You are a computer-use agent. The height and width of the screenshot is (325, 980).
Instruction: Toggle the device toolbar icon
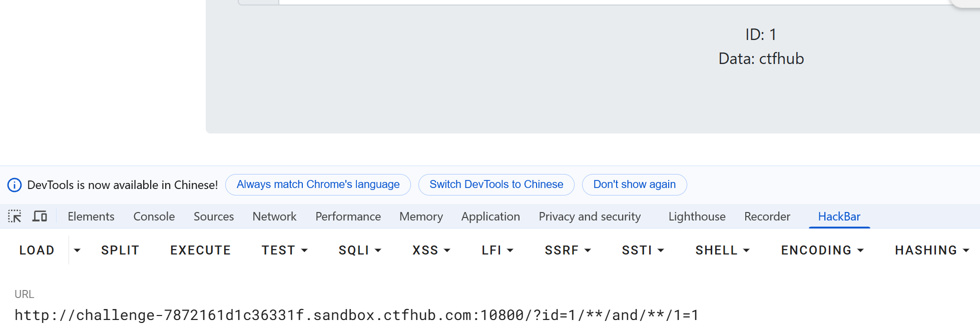(40, 216)
